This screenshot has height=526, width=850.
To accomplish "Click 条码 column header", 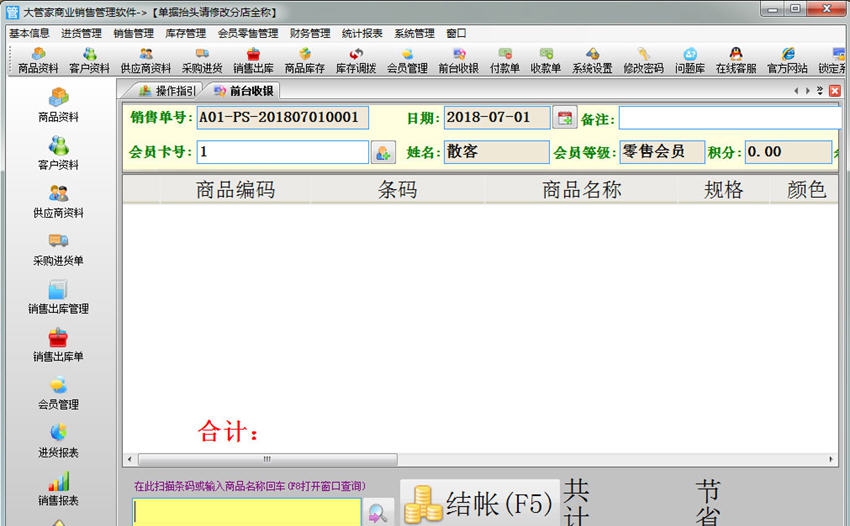I will click(x=397, y=190).
